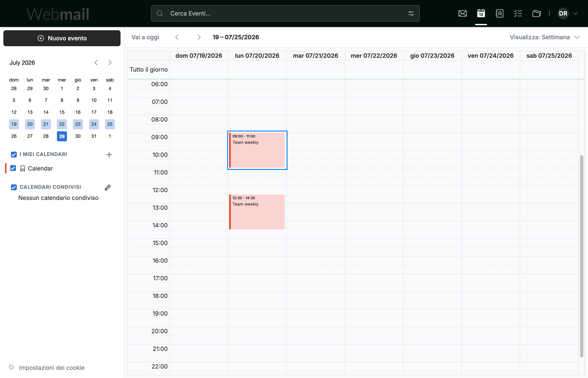The width and height of the screenshot is (588, 378).
Task: Toggle the Calendar visibility checkbox
Action: coord(13,168)
